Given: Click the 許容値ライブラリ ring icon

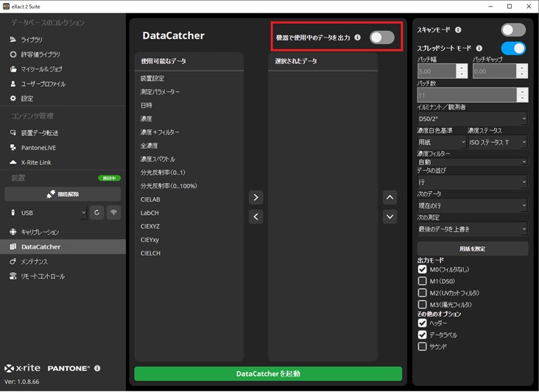Looking at the screenshot, I should pyautogui.click(x=13, y=54).
